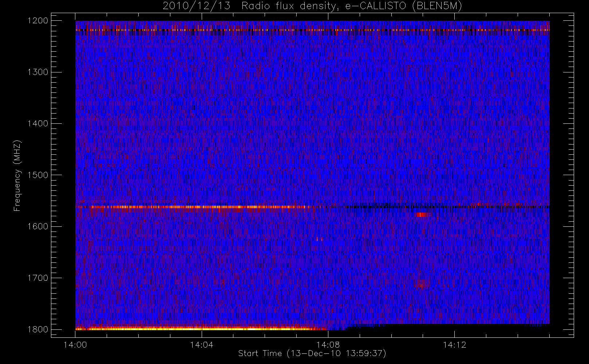Click the 14:04 time tick label

tap(202, 345)
